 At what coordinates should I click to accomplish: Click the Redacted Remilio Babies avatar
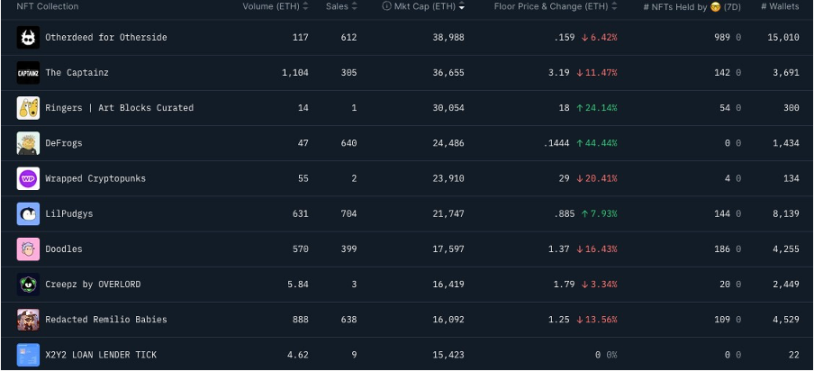pos(28,320)
